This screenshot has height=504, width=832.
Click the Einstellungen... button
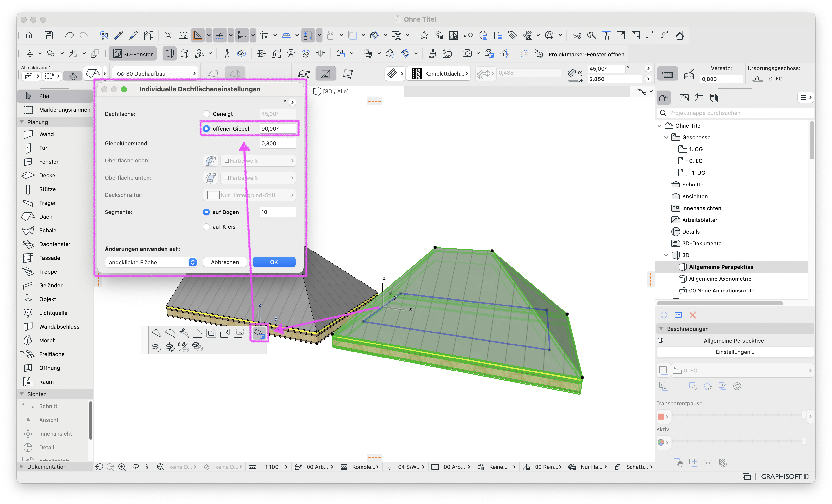(735, 352)
